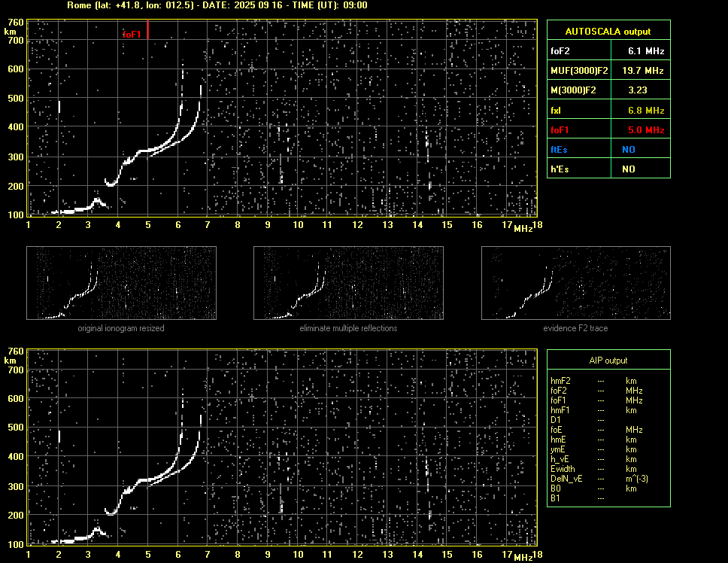
Task: Click the foF2 label in AUTOSCALA table
Action: pyautogui.click(x=560, y=51)
